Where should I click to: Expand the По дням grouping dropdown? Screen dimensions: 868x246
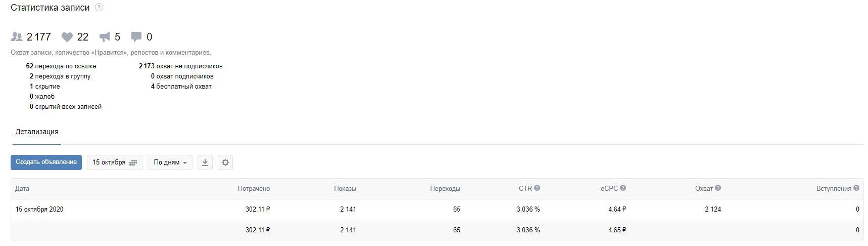(x=170, y=162)
